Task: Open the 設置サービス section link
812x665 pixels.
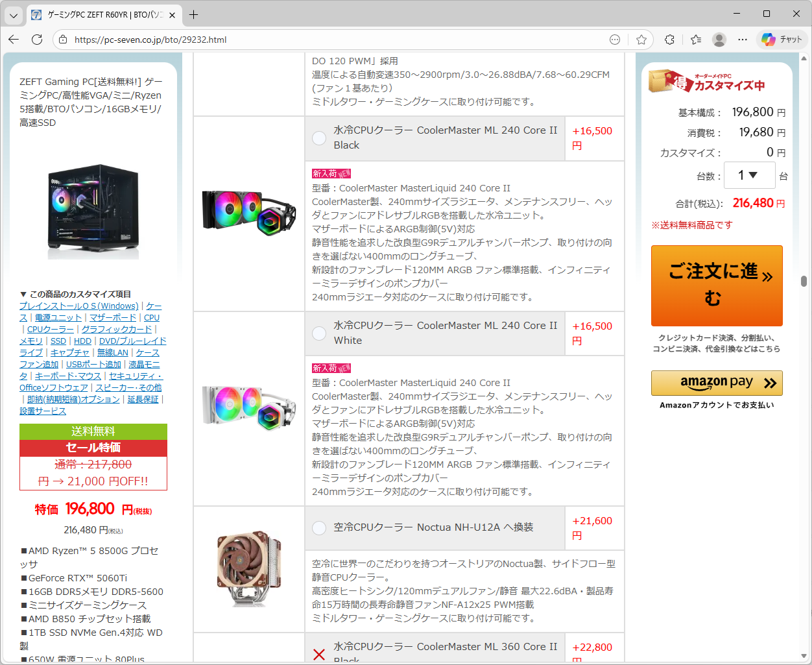Action: [43, 411]
